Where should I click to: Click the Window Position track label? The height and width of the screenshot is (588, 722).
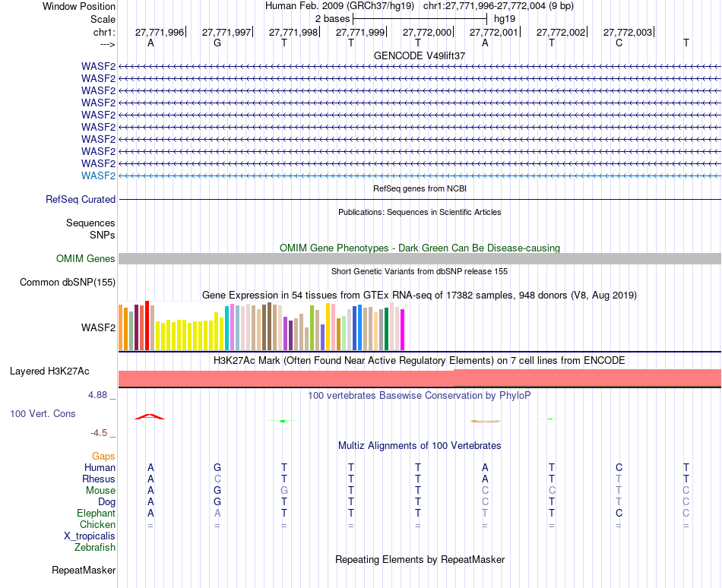click(79, 6)
